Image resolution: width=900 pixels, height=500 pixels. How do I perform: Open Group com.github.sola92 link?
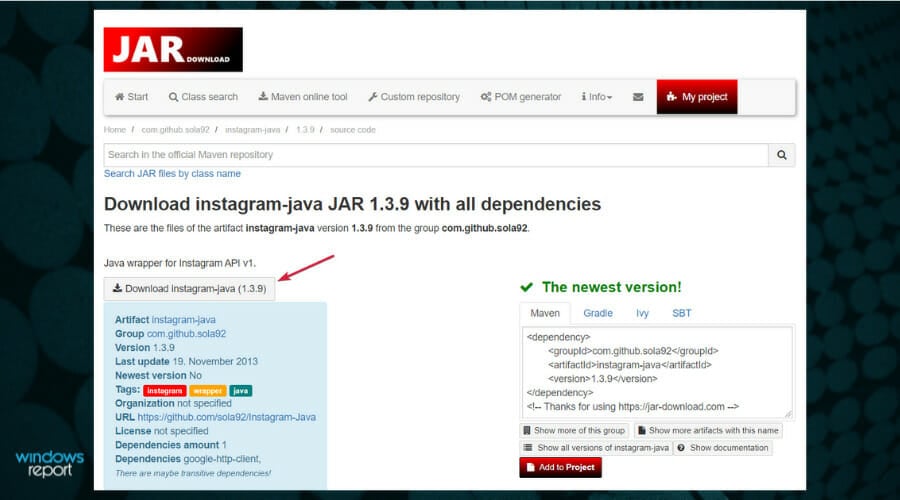pyautogui.click(x=187, y=334)
